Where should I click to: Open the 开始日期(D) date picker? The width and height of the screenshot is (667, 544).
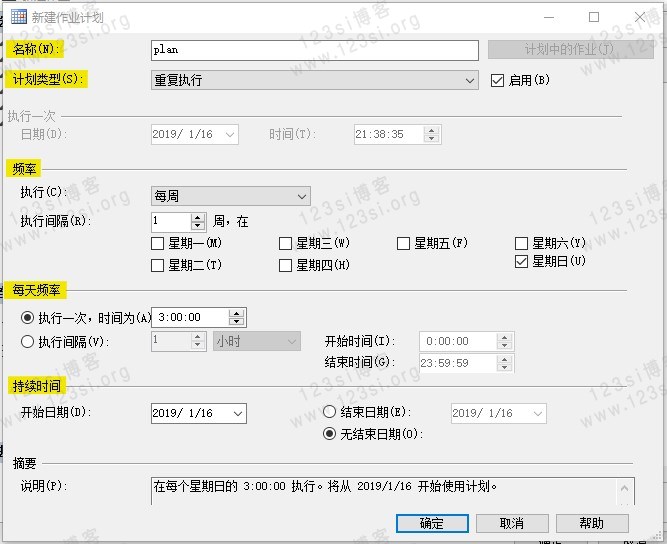(199, 413)
